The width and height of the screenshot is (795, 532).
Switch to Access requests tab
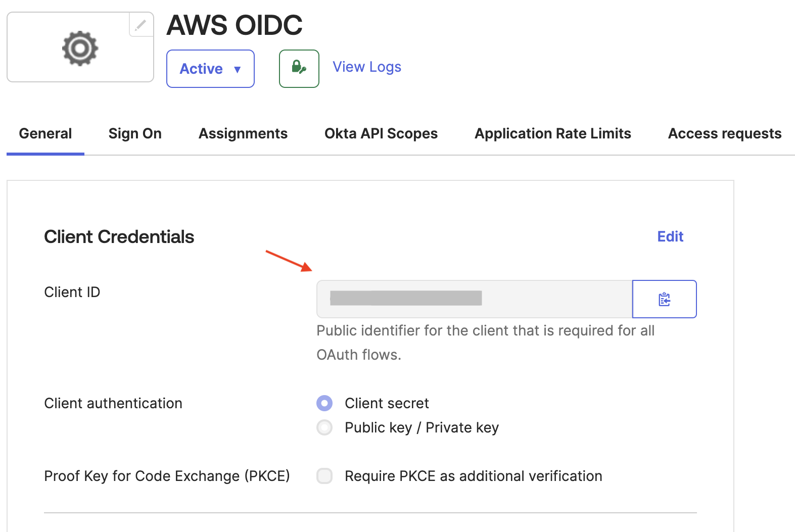pos(724,133)
